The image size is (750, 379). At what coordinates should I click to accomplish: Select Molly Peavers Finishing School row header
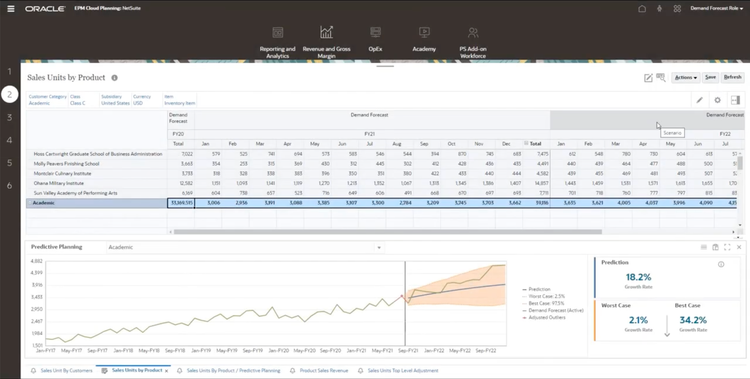point(97,164)
